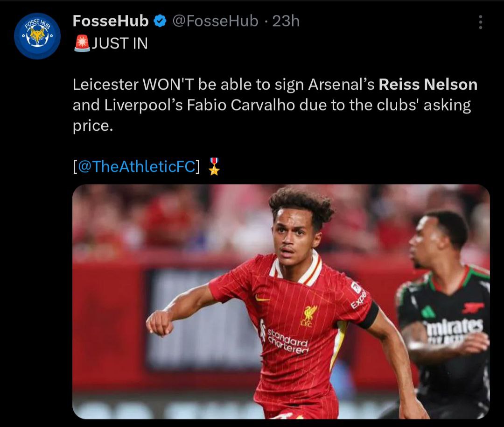Open the @TheAthleticFC mention link
The height and width of the screenshot is (427, 504).
pos(136,166)
